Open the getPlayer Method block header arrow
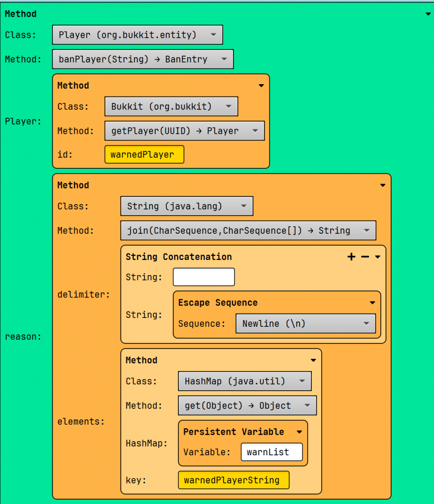The image size is (434, 504). pos(261,86)
